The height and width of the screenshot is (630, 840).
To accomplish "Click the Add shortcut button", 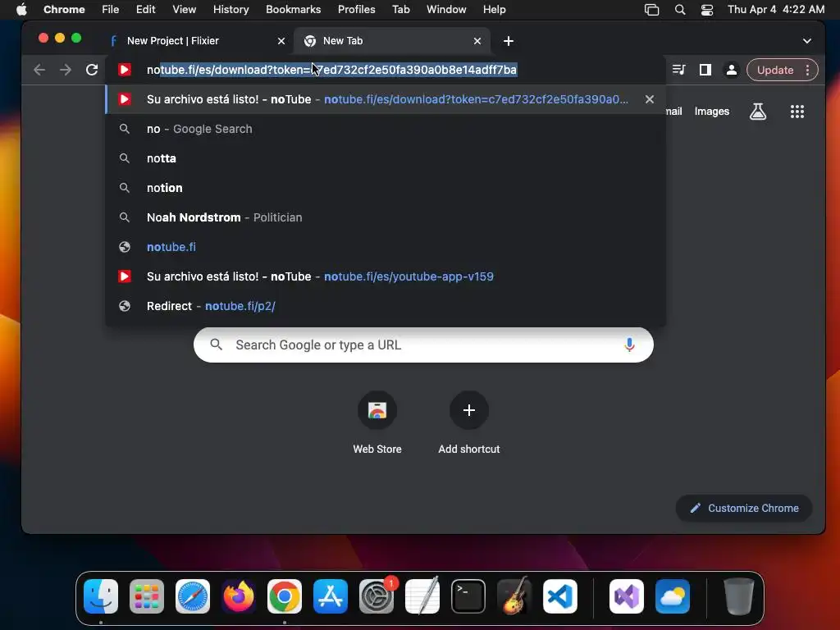I will pos(468,422).
